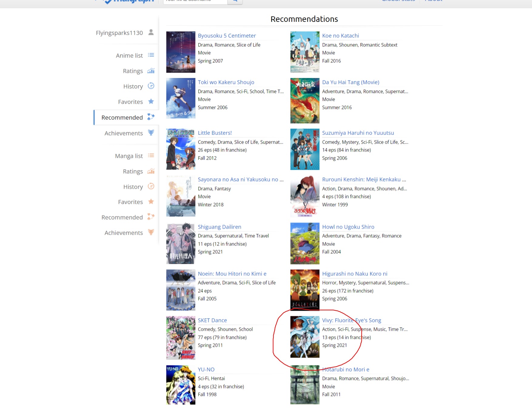532x409 pixels.
Task: Open the Anime list icon
Action: [151, 55]
